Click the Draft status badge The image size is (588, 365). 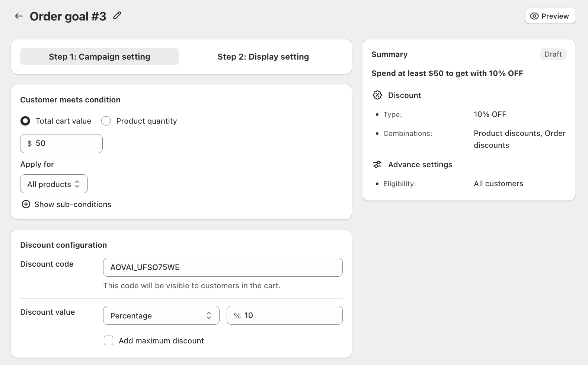[553, 54]
